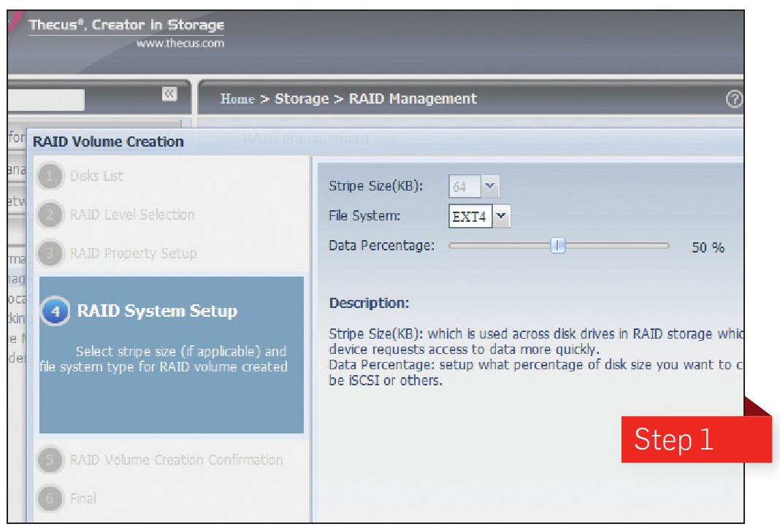Focus the search box in the sidebar header

46,99
